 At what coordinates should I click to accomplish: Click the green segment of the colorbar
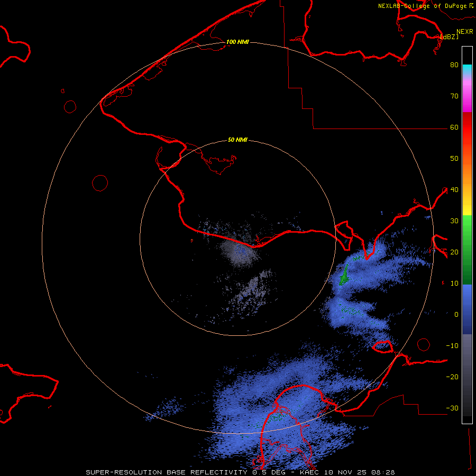467,250
